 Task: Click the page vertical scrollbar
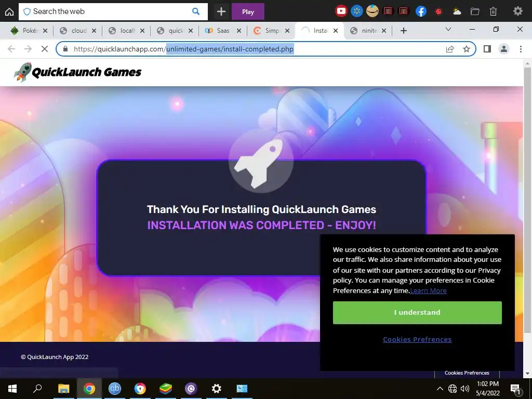click(527, 199)
